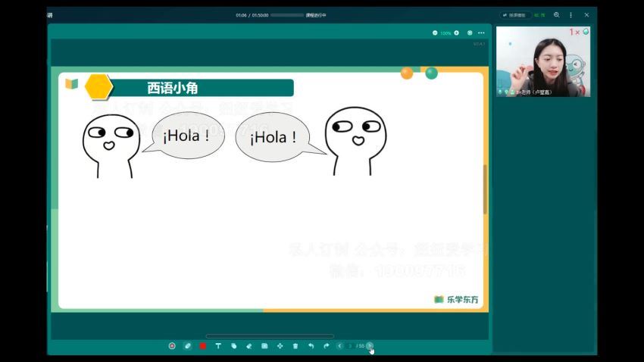Image resolution: width=644 pixels, height=362 pixels.
Task: Redo the annotation
Action: tap(326, 346)
